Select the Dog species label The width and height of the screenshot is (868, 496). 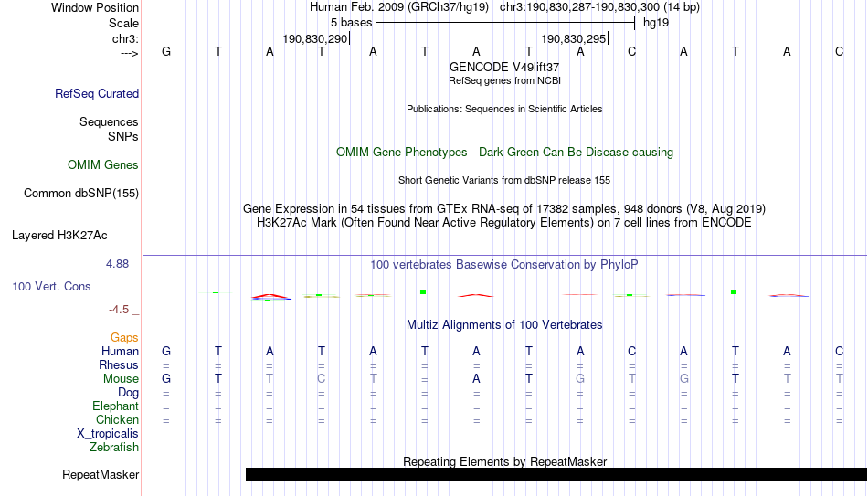[x=128, y=393]
